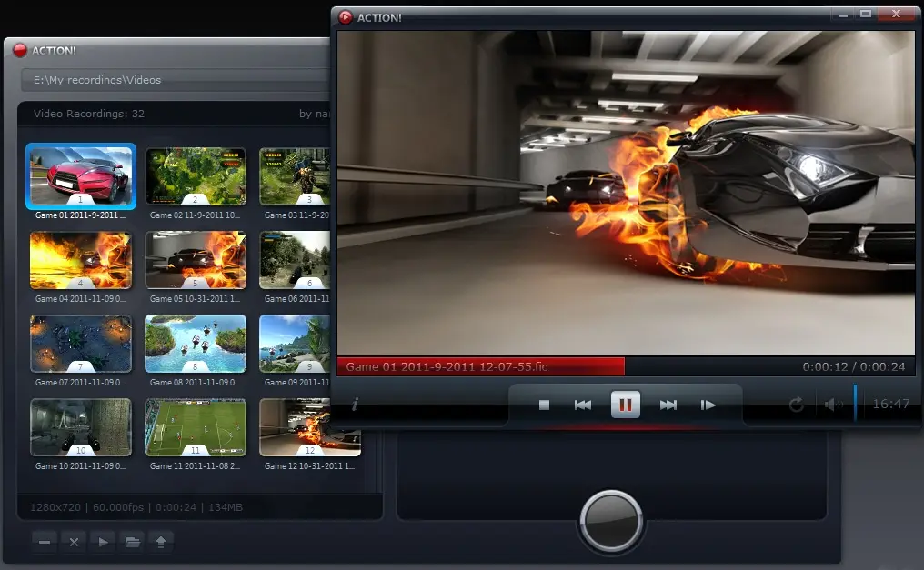Select the Game 06 thumbnail
Screen dimensions: 924x570
295,260
